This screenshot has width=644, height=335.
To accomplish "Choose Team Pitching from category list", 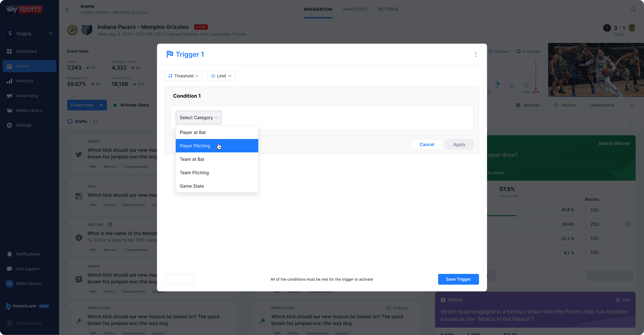I will [x=194, y=173].
